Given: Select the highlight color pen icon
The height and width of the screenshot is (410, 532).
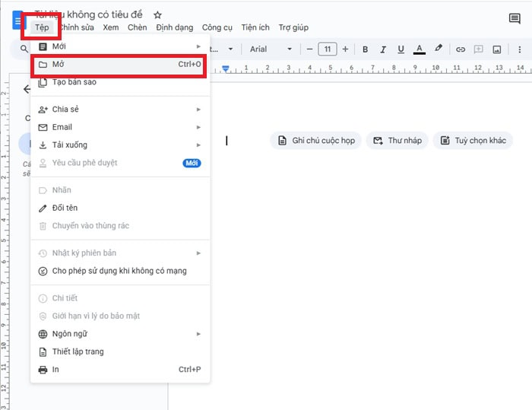Looking at the screenshot, I should (438, 49).
